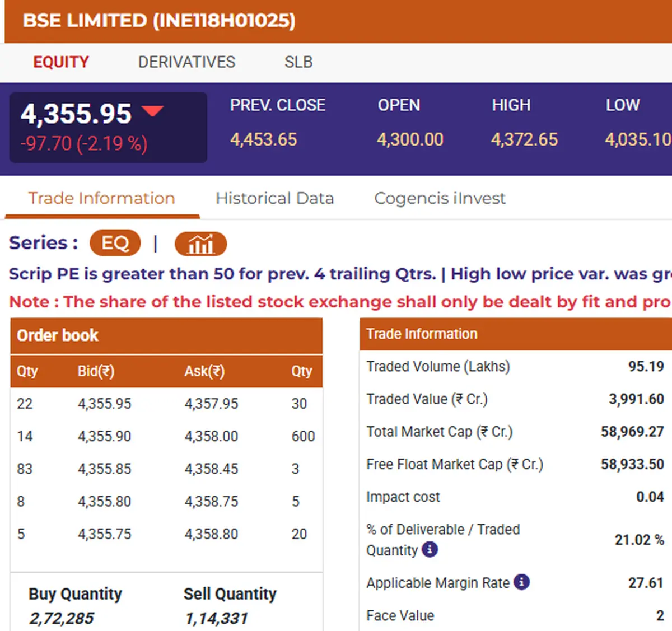Select top bid price 4,355.95 in order book

point(104,404)
